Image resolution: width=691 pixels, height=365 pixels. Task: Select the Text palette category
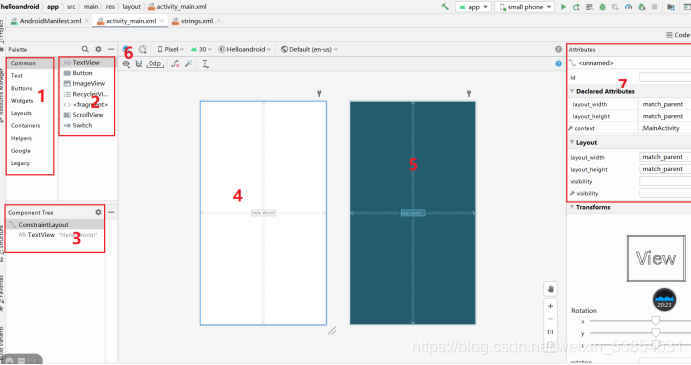(17, 75)
